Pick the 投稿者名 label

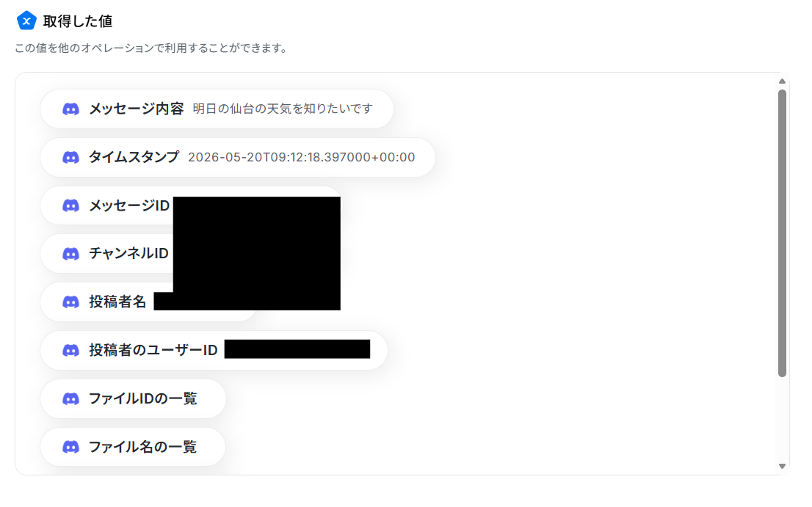click(117, 302)
